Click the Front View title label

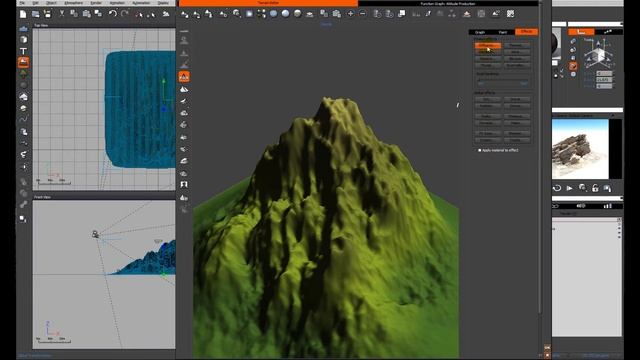tap(42, 197)
